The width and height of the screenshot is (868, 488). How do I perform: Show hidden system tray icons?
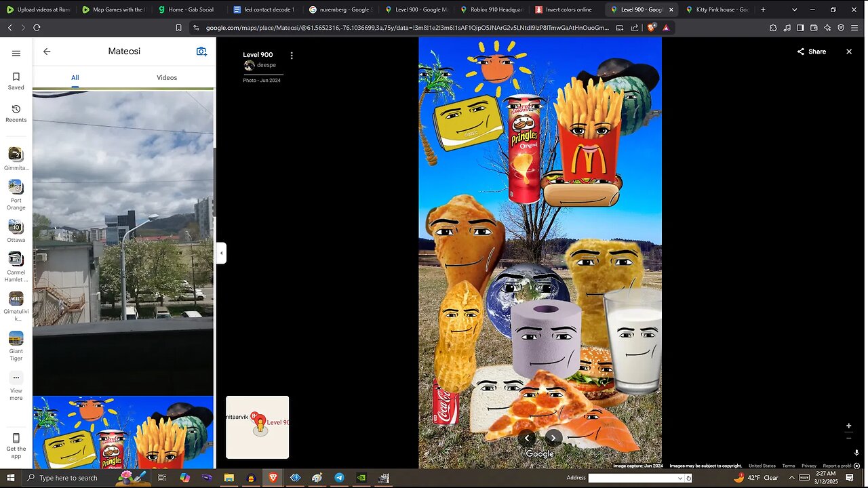click(791, 478)
